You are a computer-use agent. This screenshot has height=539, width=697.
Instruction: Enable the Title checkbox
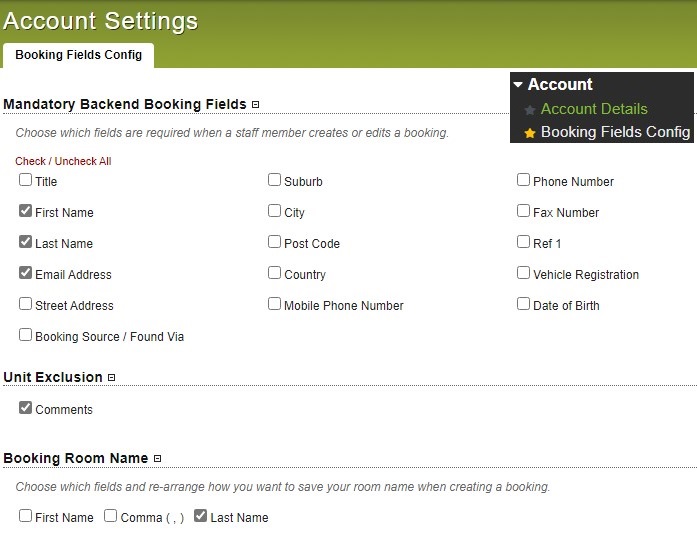click(x=25, y=180)
